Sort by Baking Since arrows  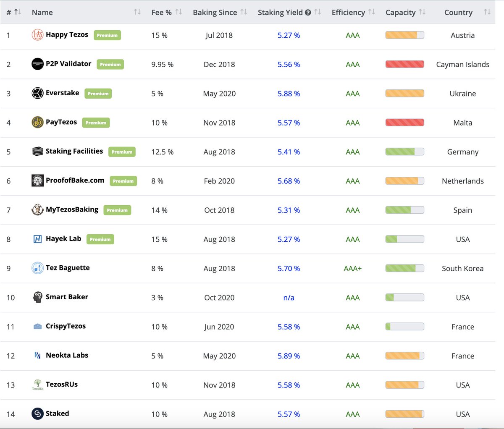coord(244,12)
